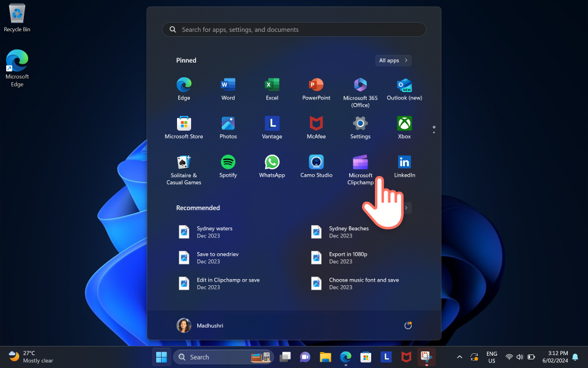Open Task View from taskbar
This screenshot has width=588, height=368.
[285, 357]
